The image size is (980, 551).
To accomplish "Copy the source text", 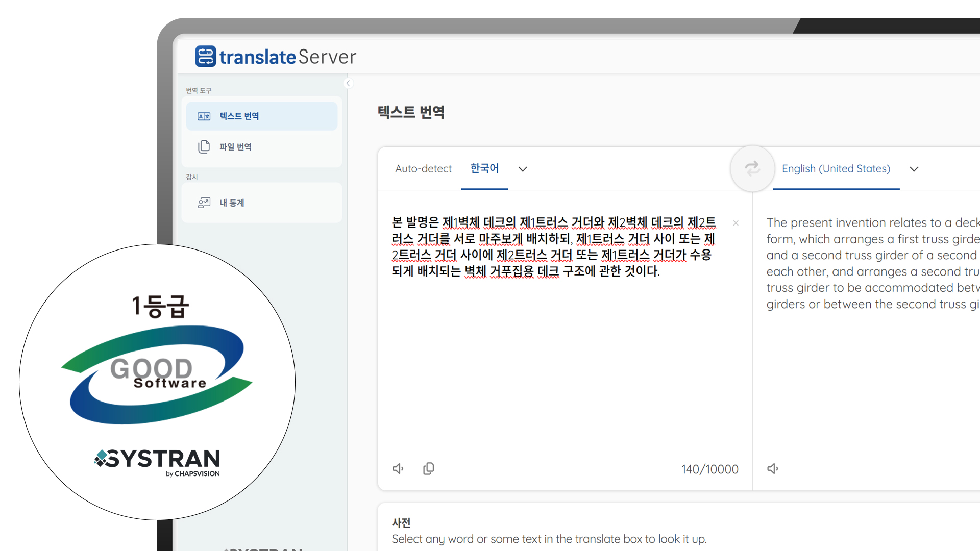I will [x=429, y=468].
